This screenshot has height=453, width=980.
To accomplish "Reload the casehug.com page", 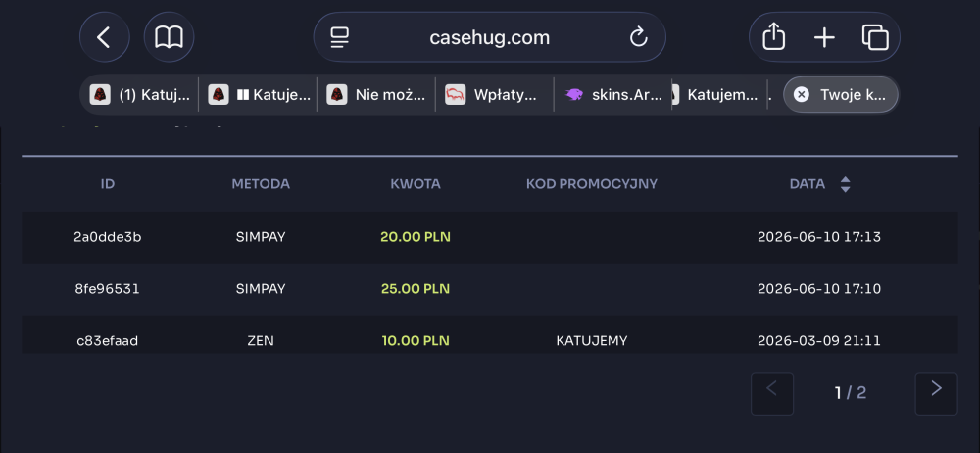I will click(638, 37).
